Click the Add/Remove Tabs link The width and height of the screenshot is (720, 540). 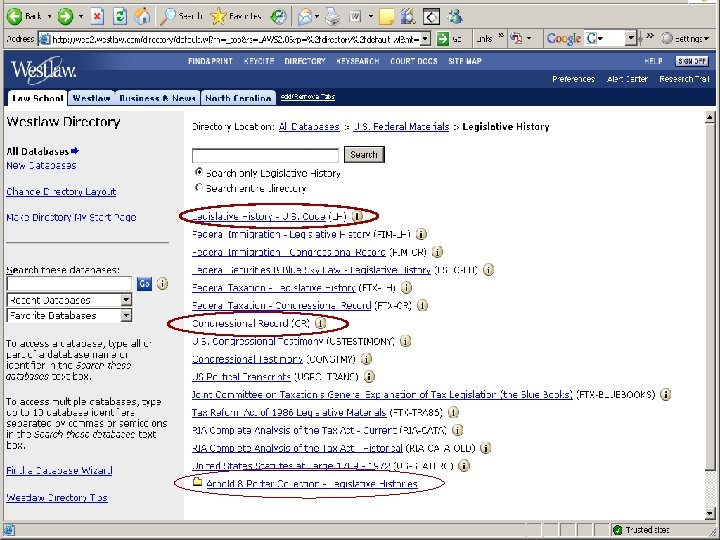pos(308,97)
